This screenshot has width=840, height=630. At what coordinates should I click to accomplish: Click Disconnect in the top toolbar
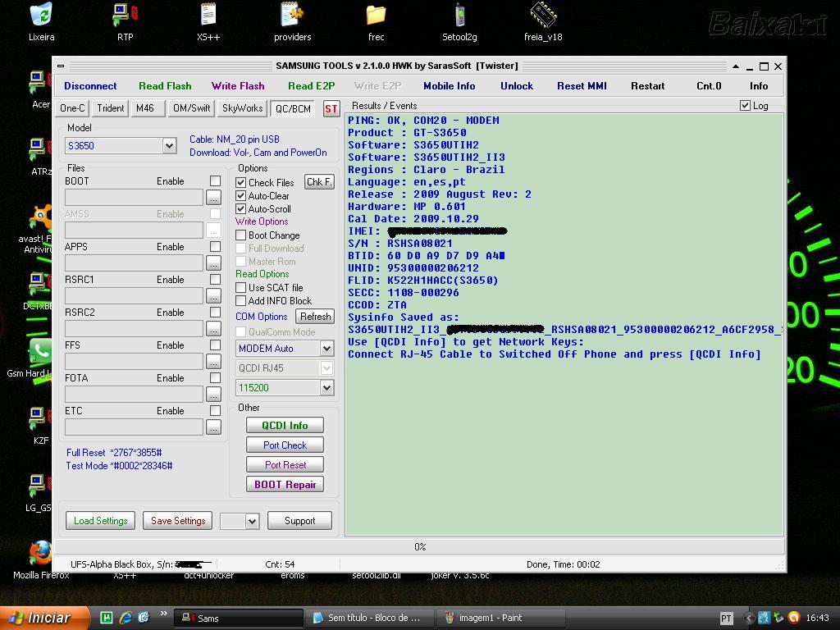point(90,86)
